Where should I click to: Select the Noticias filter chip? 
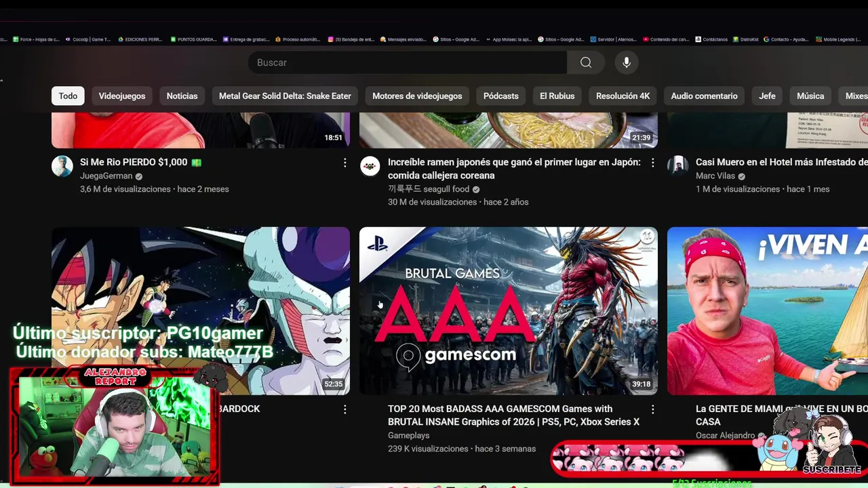[x=182, y=96]
